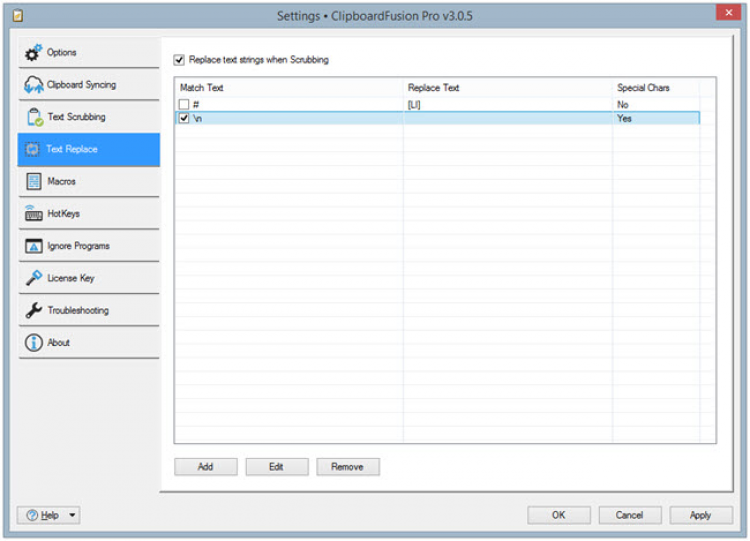The height and width of the screenshot is (541, 750).
Task: Apply the current settings
Action: (x=701, y=515)
